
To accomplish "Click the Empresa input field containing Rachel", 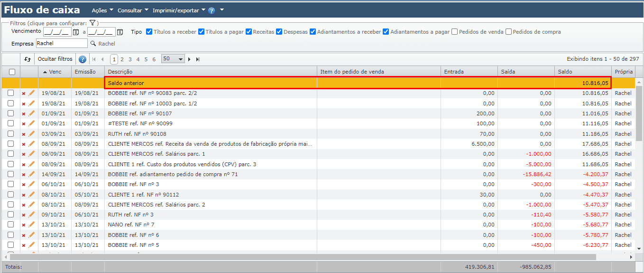I will (x=62, y=43).
